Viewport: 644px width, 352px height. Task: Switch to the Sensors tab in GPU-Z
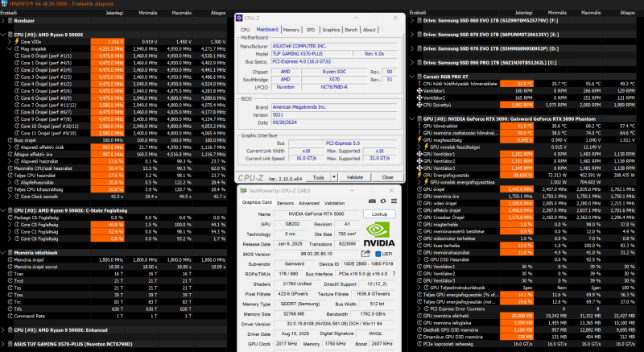point(285,203)
